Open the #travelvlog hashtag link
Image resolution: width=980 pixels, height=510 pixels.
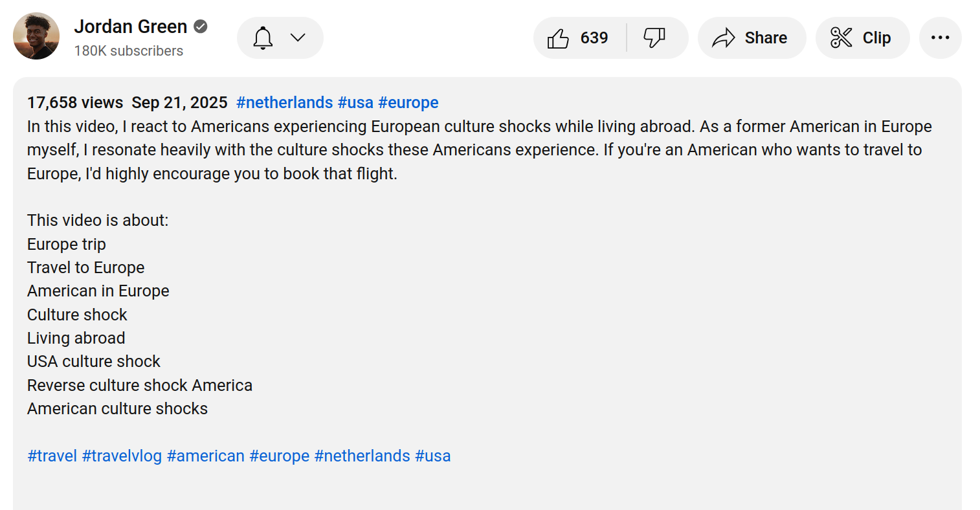click(x=122, y=456)
